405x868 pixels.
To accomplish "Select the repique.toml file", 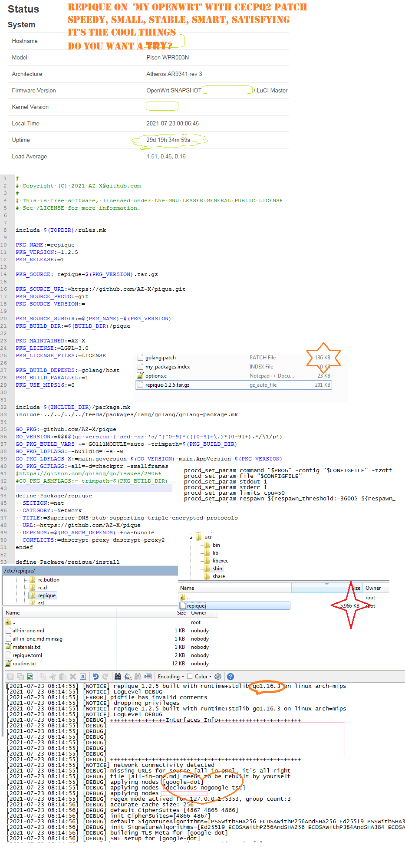I will [x=24, y=655].
